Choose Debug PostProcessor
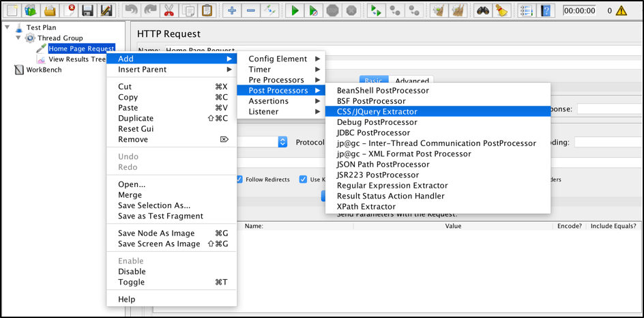 click(438, 122)
